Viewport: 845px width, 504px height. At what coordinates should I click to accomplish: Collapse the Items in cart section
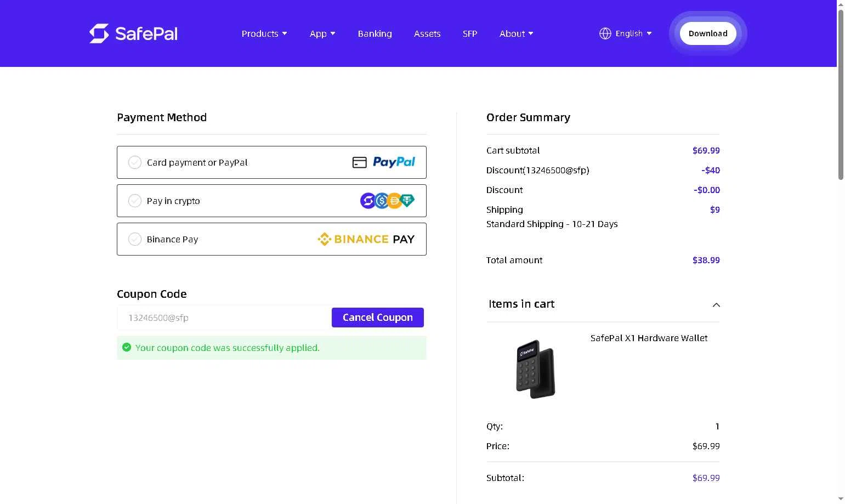716,305
